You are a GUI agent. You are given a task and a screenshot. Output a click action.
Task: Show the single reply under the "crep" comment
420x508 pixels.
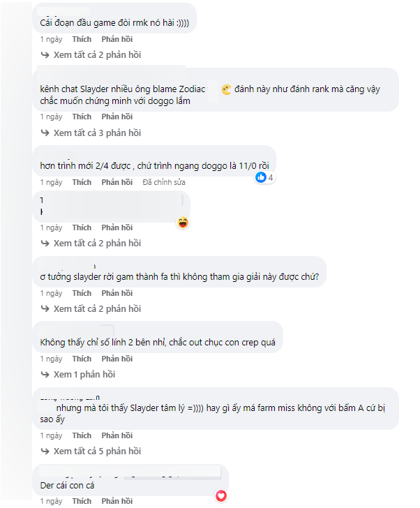(x=84, y=375)
